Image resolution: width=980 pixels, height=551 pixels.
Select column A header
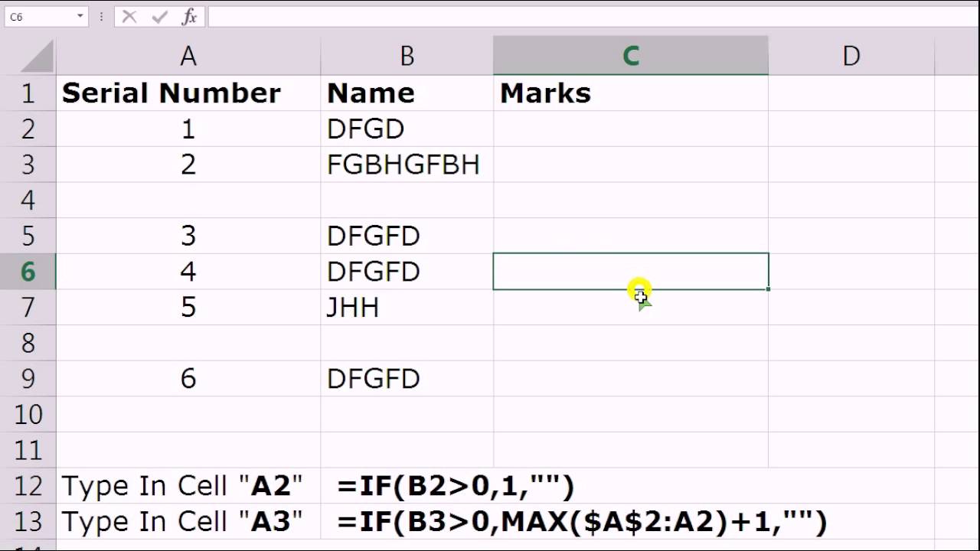188,56
